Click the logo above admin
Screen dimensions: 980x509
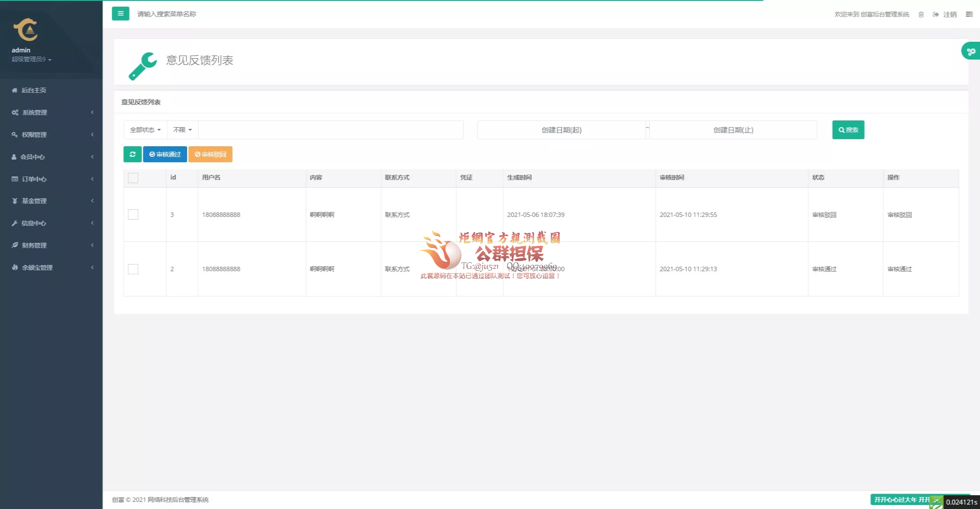pos(26,30)
